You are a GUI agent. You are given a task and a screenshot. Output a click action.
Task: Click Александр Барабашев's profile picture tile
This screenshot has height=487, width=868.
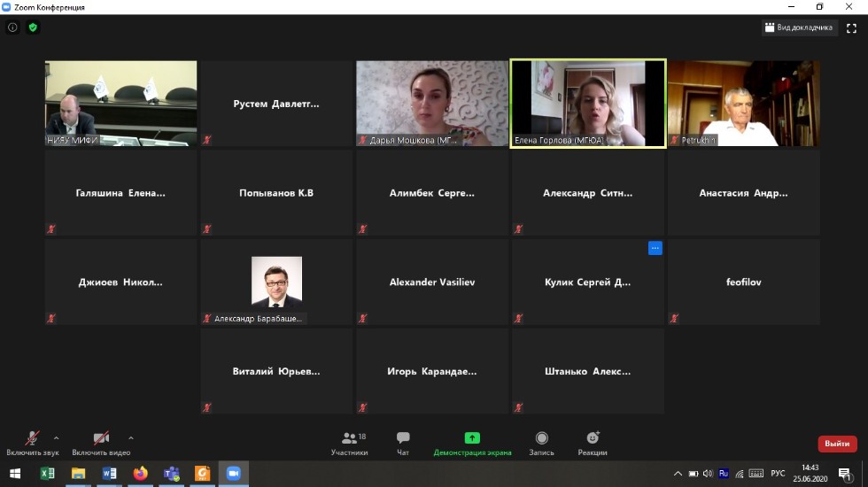pos(276,281)
